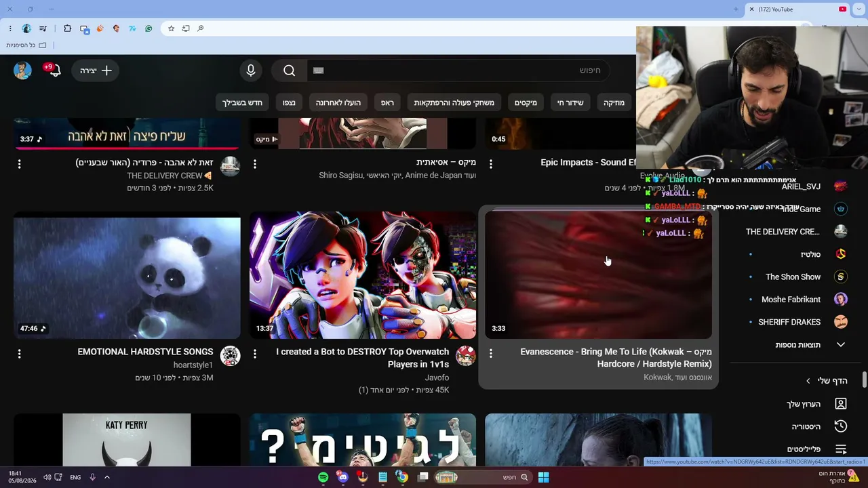This screenshot has width=868, height=488.
Task: Open the I created a Bot video title
Action: (363, 358)
